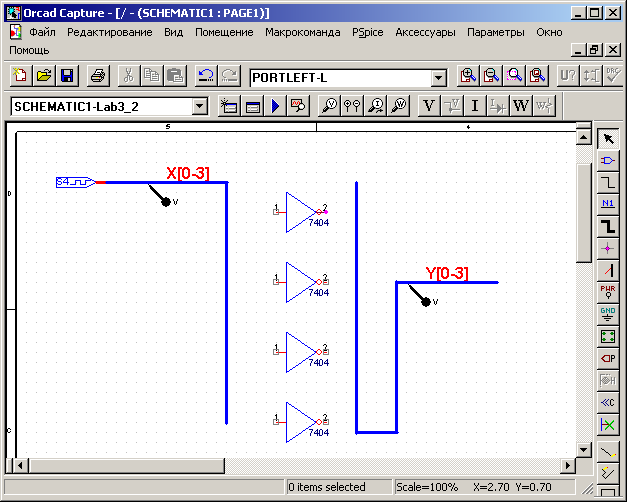Viewport: 627px width, 502px height.
Task: Zoom in on the schematic
Action: click(x=468, y=75)
